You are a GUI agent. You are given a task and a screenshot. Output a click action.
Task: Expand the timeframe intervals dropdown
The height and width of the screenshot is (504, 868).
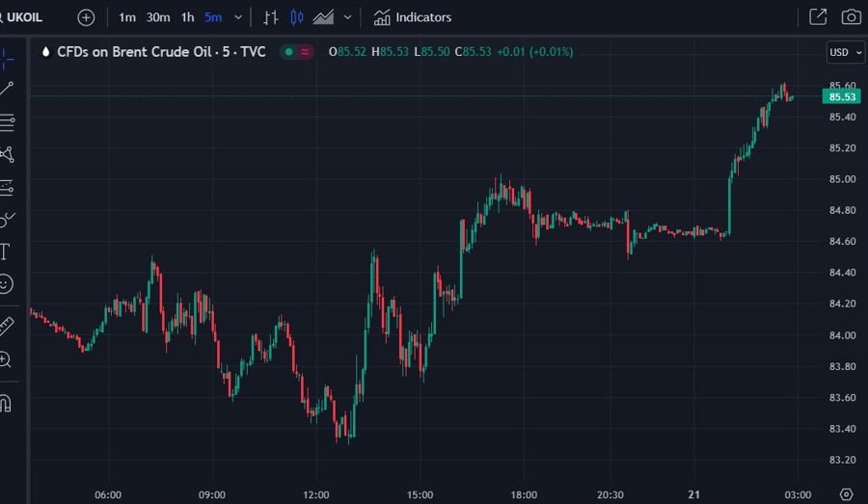point(238,17)
